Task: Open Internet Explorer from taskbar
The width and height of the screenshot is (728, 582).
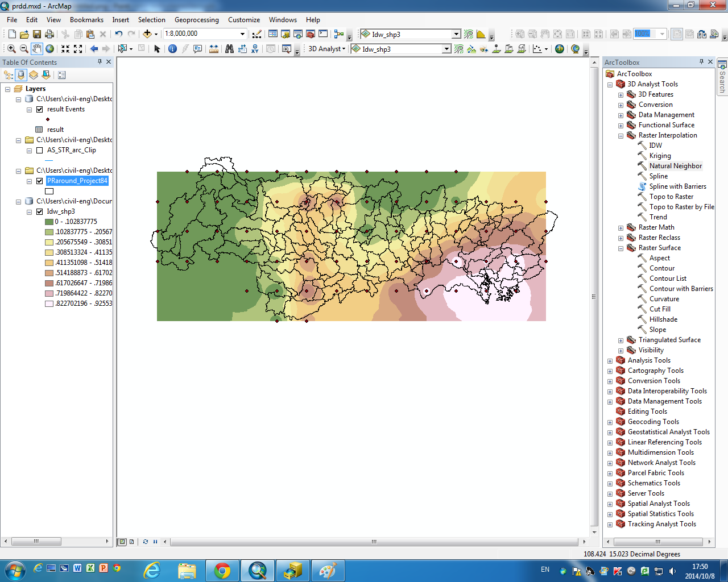Action: click(x=152, y=571)
